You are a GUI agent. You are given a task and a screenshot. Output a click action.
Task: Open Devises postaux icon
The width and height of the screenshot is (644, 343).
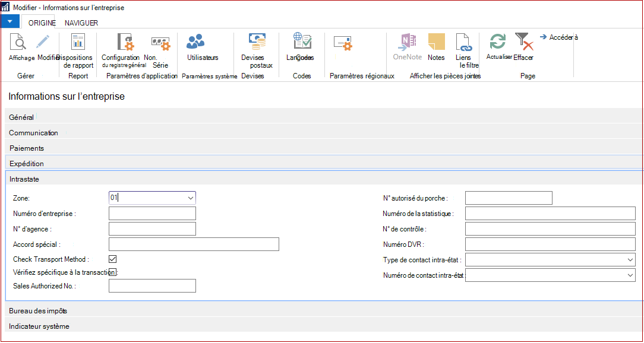(x=257, y=42)
